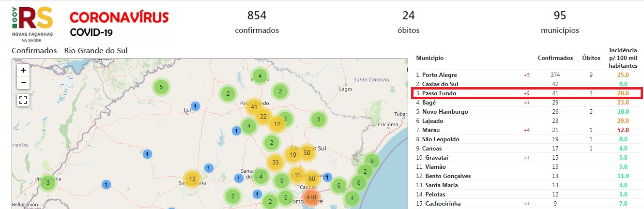
Task: Click Marau's 52.0 incidence value
Action: click(623, 130)
